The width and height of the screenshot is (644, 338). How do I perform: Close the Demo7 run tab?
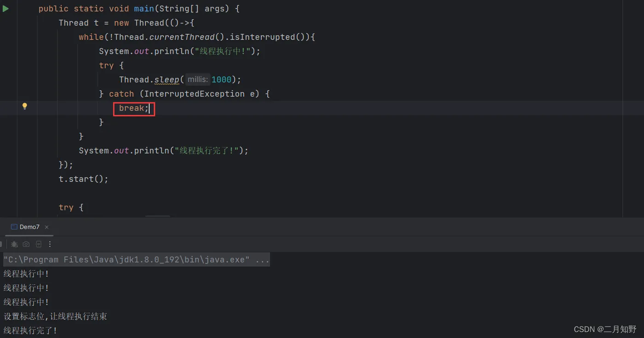46,227
